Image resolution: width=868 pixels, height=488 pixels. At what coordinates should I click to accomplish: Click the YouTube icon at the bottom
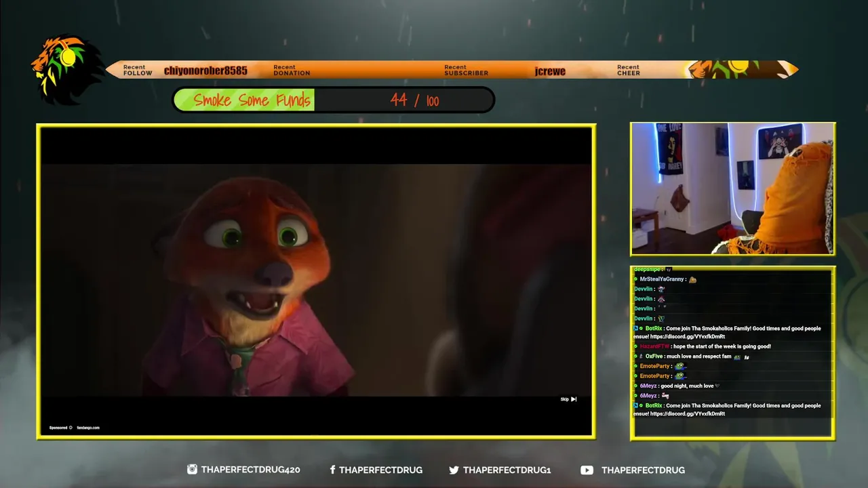pos(587,470)
